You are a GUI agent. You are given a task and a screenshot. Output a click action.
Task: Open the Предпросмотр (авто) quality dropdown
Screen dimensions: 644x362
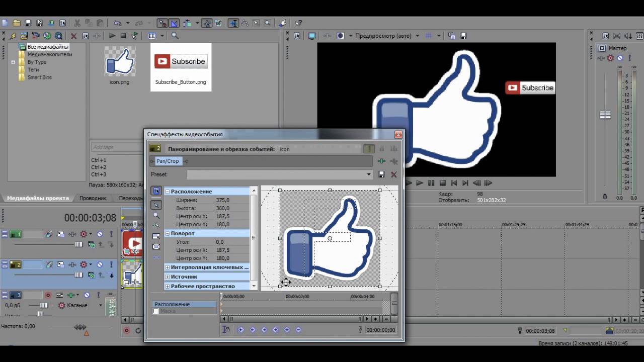(417, 36)
